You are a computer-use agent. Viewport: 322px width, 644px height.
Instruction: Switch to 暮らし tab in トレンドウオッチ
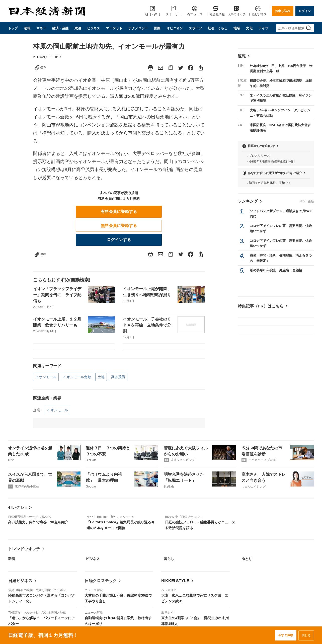point(169,559)
